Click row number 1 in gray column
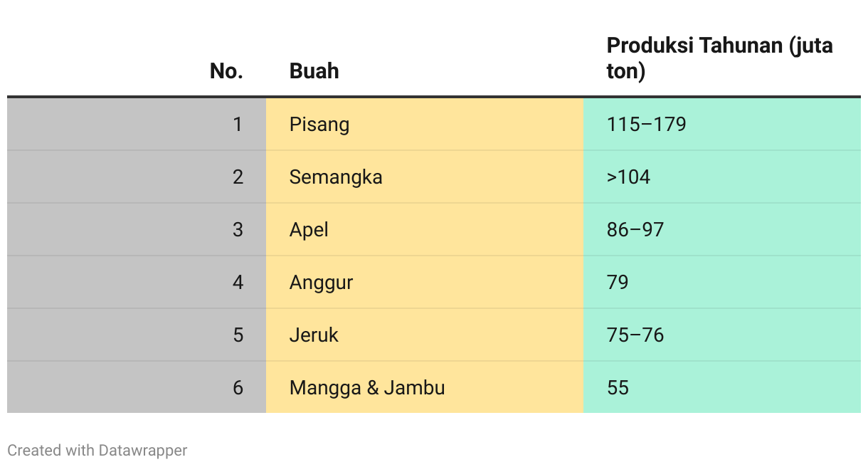 point(238,125)
